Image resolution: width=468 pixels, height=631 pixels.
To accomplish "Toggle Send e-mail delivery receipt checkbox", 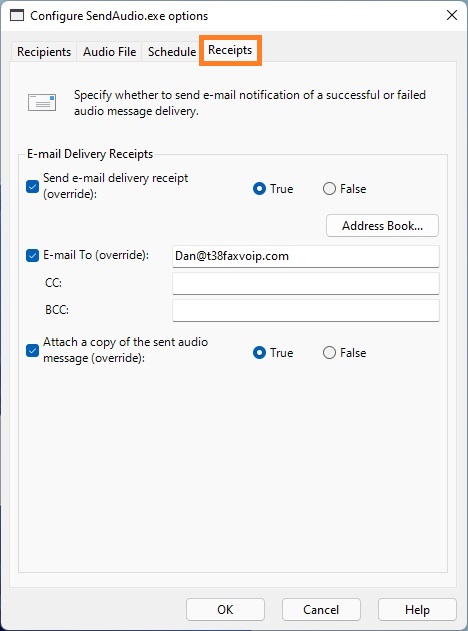I will click(x=32, y=186).
